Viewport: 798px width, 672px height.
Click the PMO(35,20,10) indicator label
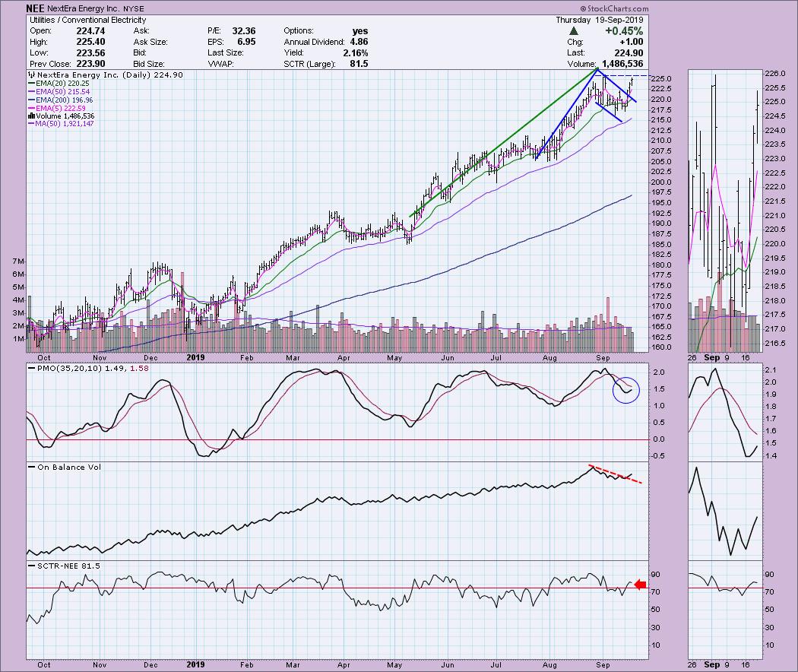coord(69,368)
